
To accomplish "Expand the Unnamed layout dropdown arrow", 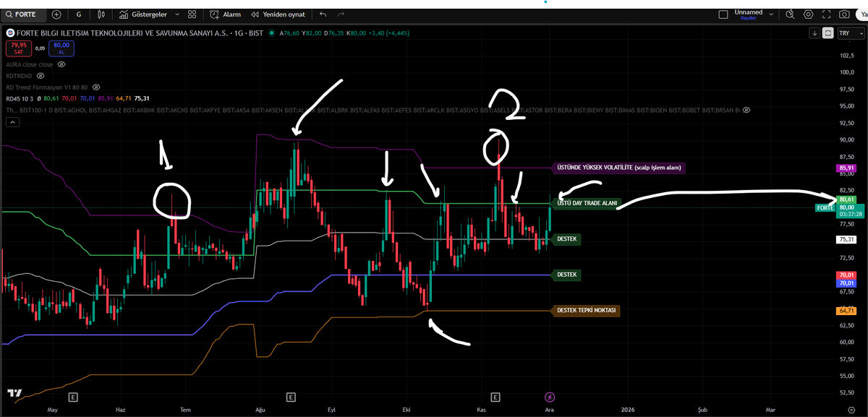I will [772, 14].
